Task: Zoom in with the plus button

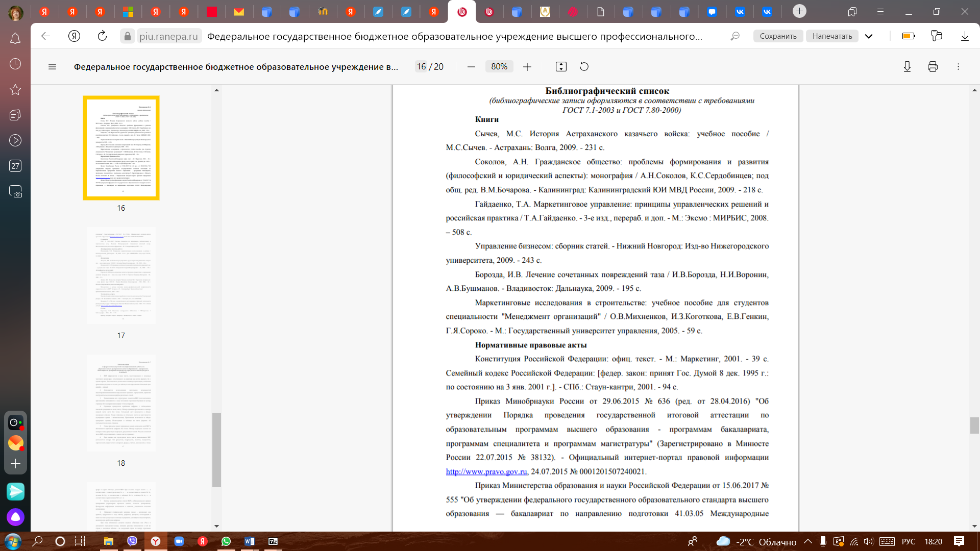Action: click(x=527, y=67)
